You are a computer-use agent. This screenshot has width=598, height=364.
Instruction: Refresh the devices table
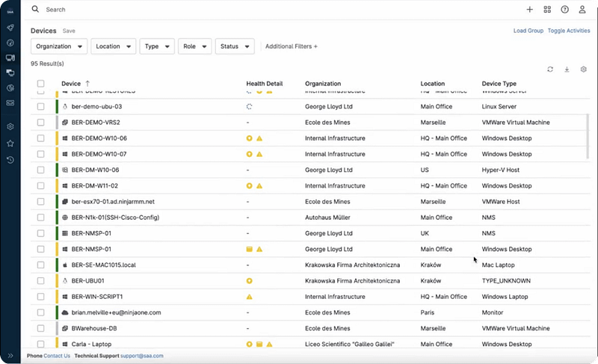(x=550, y=70)
